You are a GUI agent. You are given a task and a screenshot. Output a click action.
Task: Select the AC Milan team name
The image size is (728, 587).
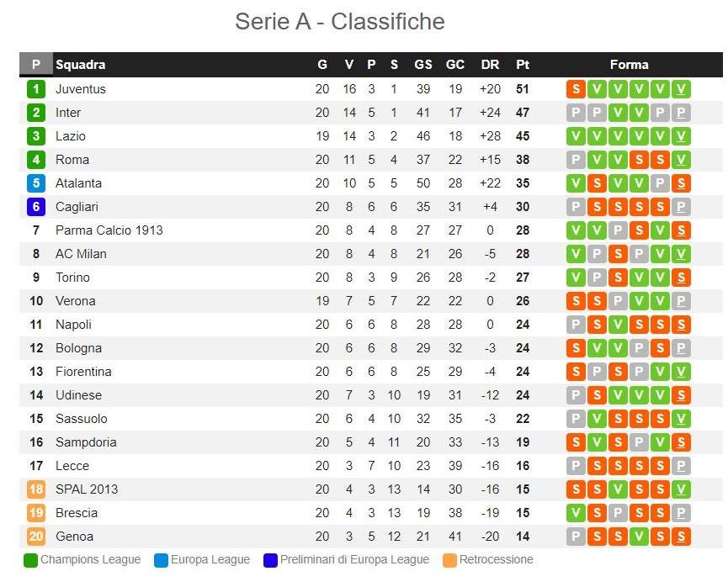(81, 254)
